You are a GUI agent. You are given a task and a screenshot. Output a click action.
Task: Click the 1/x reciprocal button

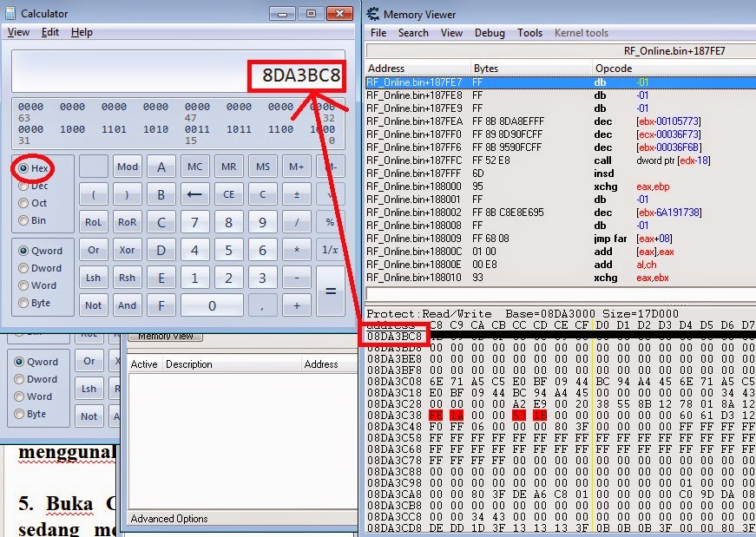coord(331,250)
